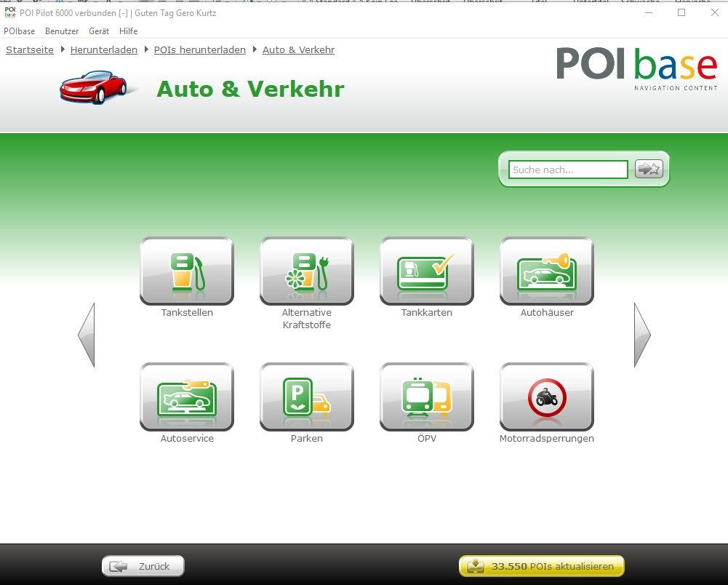Navigate to POIs herunterladen breadcrumb

pos(200,50)
